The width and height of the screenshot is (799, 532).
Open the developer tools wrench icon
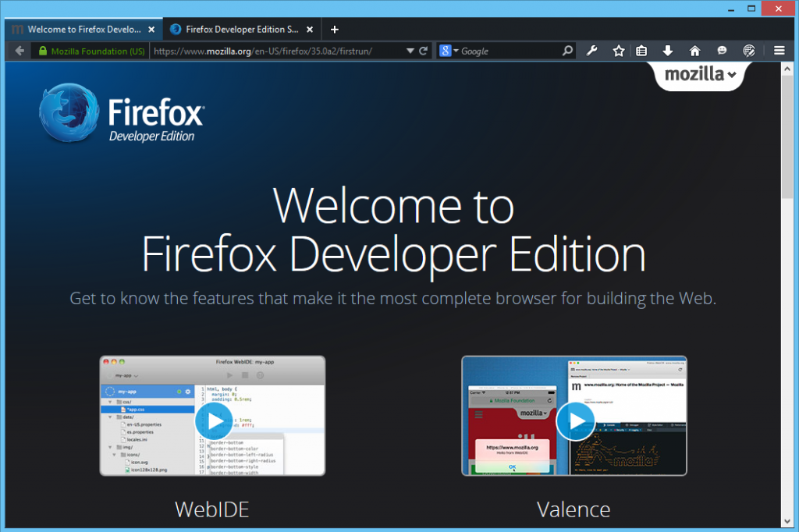tap(591, 51)
